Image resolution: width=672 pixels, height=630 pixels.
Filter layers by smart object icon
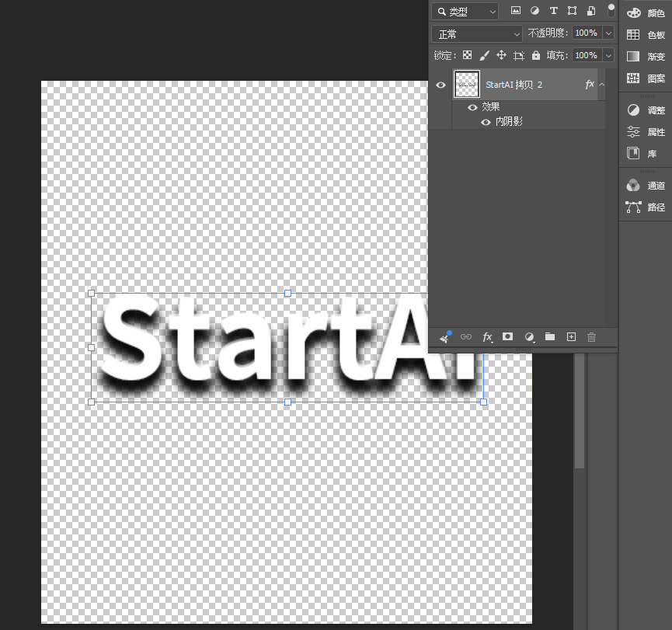591,11
